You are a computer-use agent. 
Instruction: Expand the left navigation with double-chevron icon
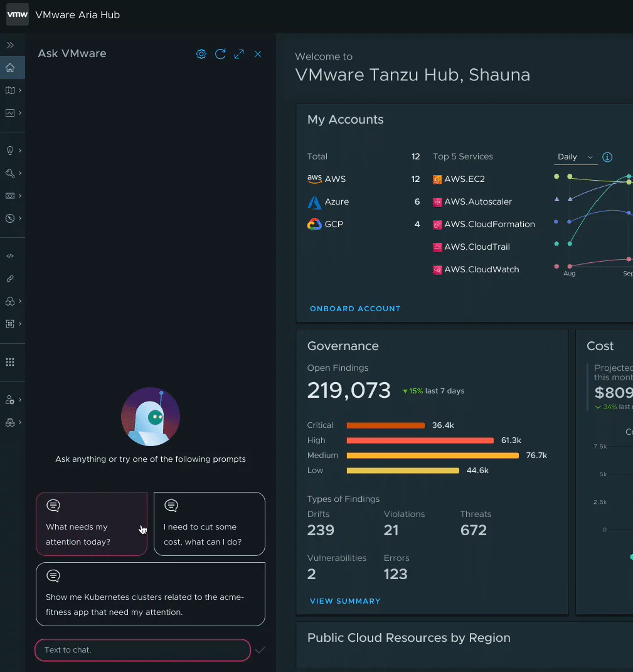tap(10, 45)
